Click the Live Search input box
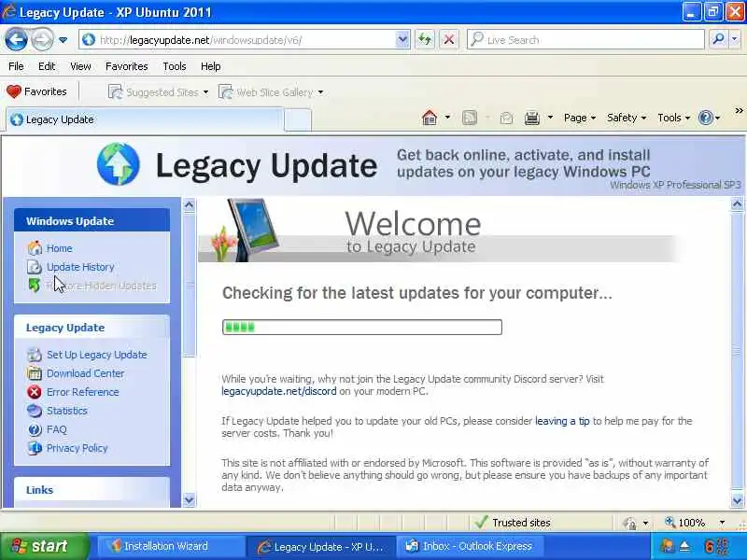The width and height of the screenshot is (747, 560). point(586,40)
